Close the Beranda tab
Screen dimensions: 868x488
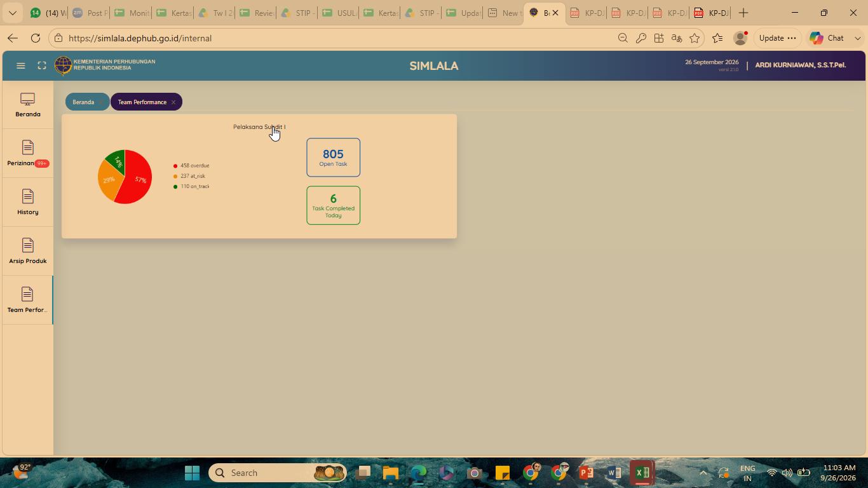101,102
